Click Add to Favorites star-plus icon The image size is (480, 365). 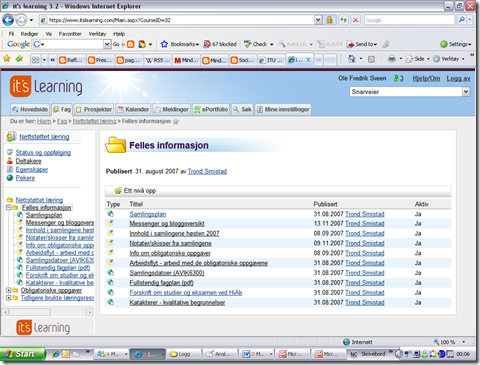point(19,59)
